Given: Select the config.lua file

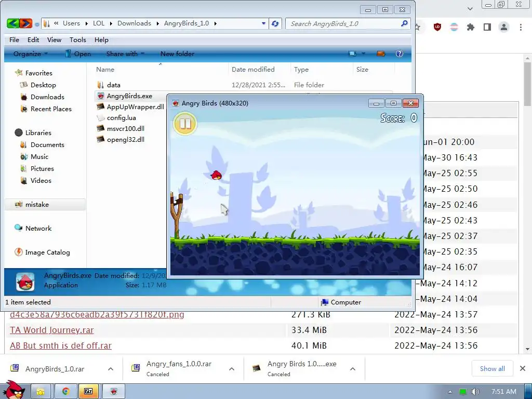Looking at the screenshot, I should tap(121, 118).
